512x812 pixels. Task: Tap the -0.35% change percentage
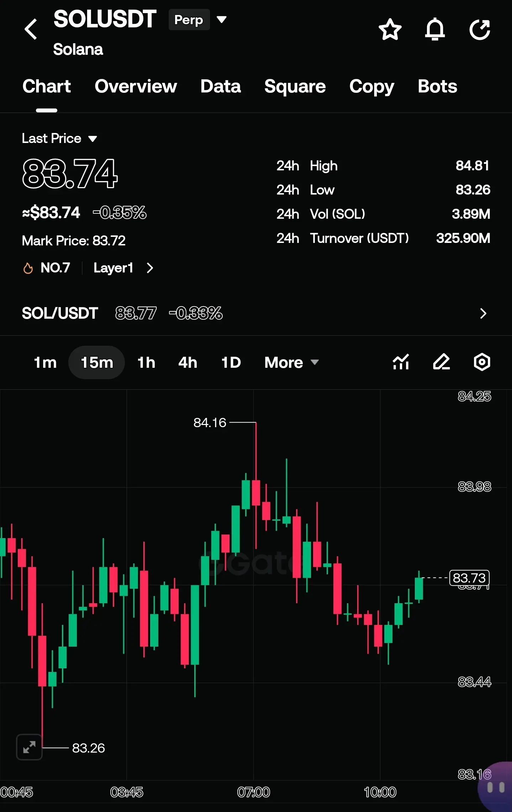pos(120,213)
